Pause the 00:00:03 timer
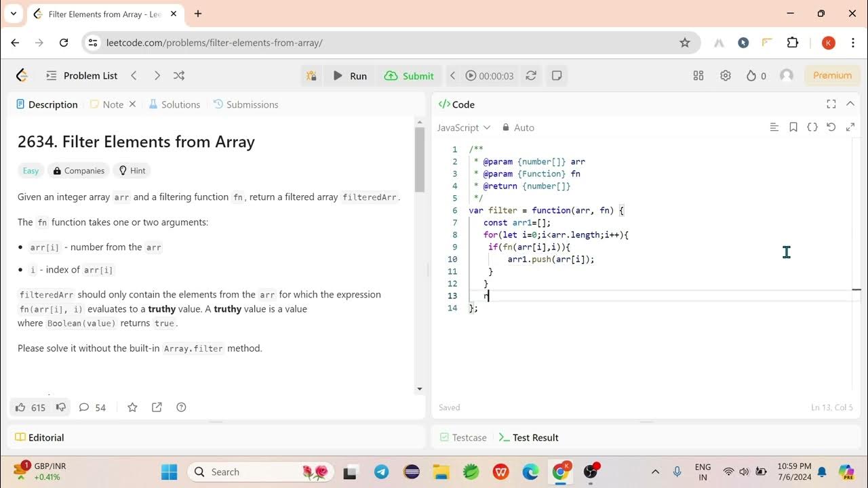Viewport: 868px width, 488px height. 471,76
